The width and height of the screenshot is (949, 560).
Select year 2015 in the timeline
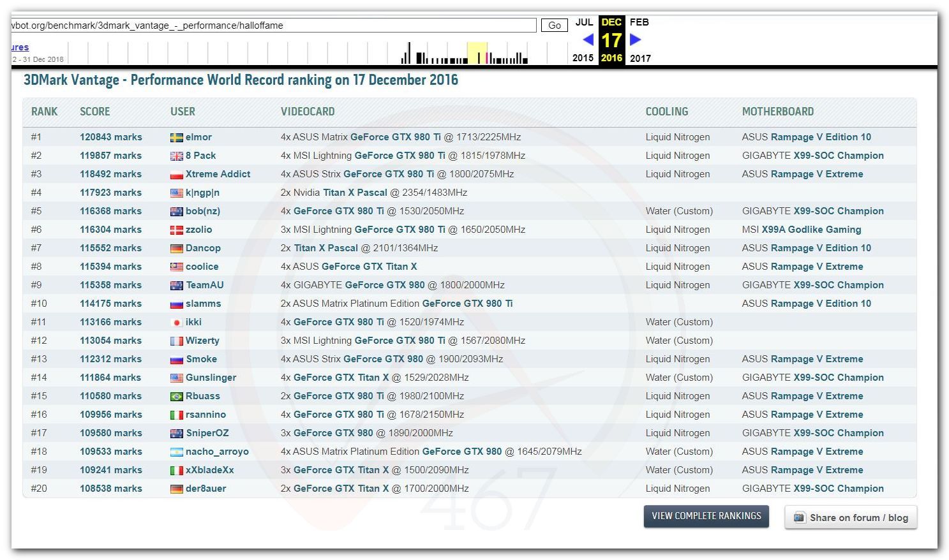tap(583, 58)
